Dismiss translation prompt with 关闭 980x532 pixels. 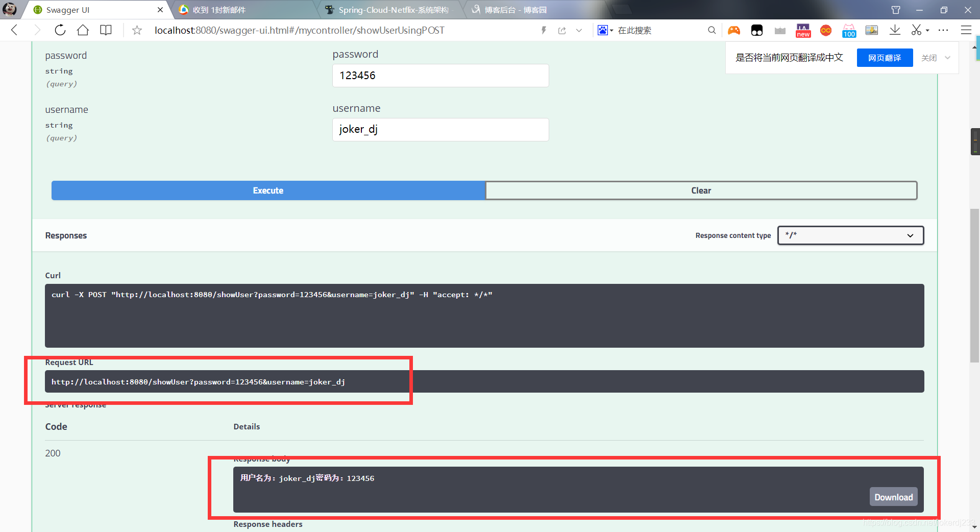(929, 58)
